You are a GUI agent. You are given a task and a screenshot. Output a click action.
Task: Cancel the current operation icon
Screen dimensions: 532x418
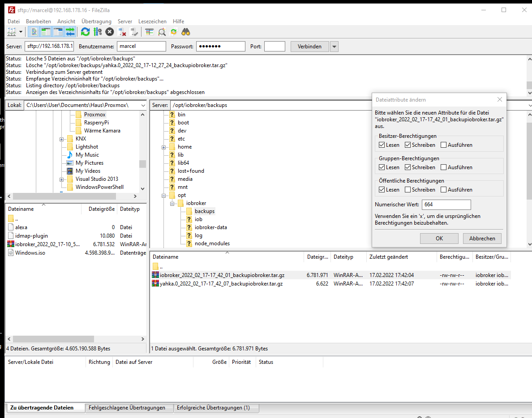(110, 32)
